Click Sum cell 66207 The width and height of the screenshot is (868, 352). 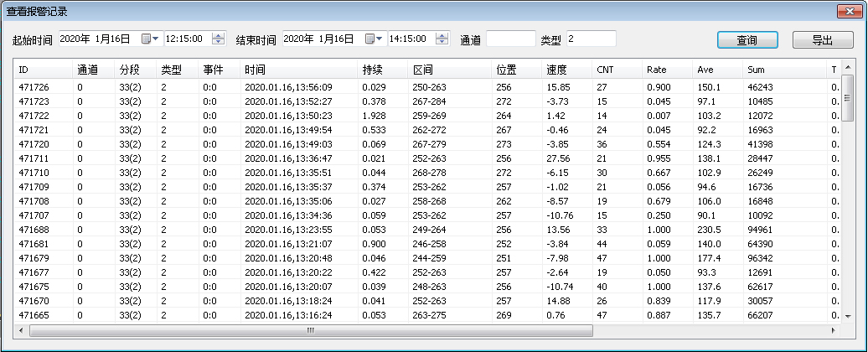click(759, 315)
